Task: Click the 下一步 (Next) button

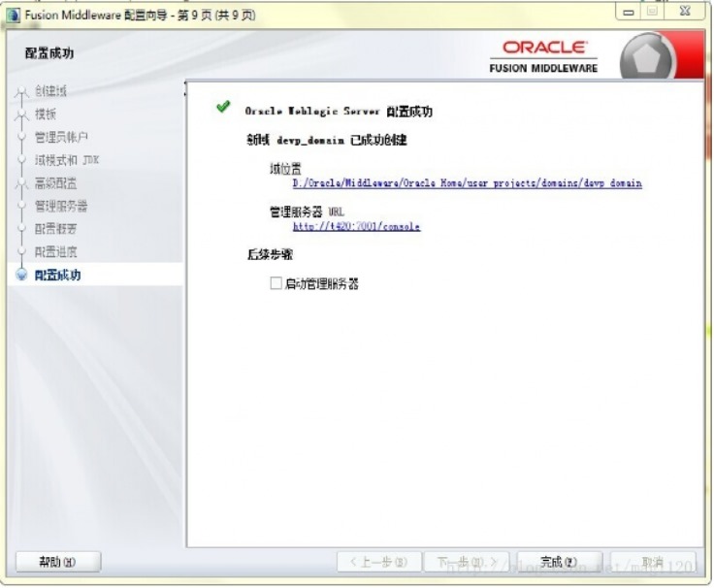Action: (x=468, y=562)
